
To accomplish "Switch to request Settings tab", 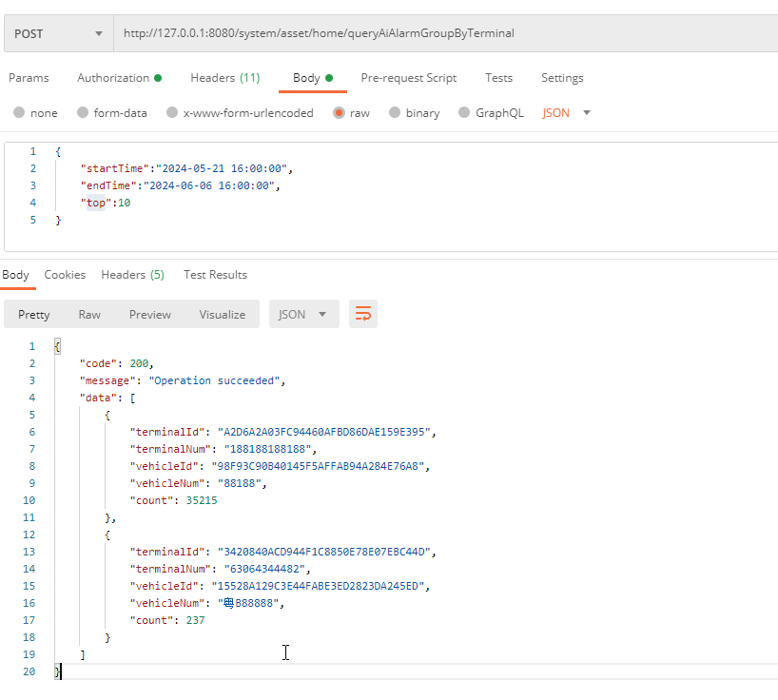I will [x=562, y=78].
